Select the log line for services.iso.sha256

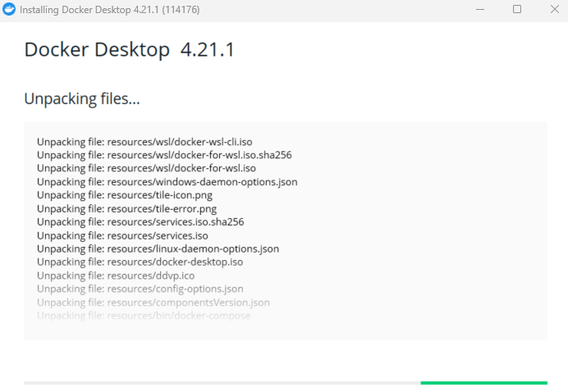(140, 222)
